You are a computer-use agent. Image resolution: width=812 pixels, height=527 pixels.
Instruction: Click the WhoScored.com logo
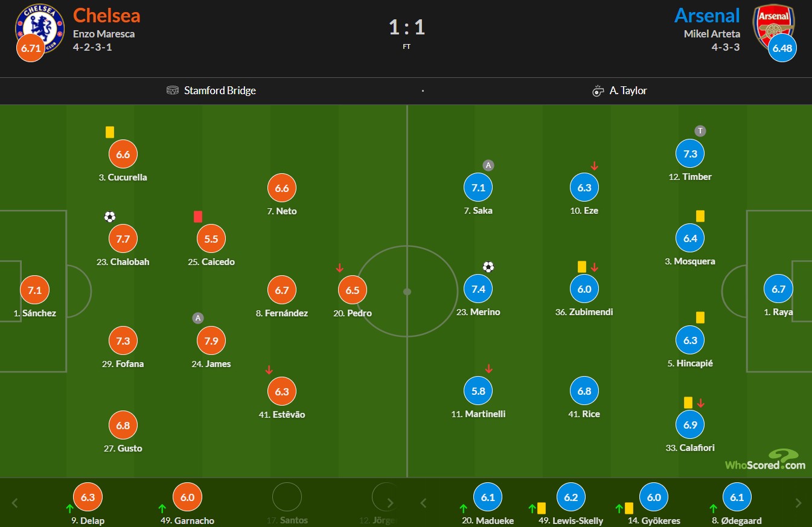coord(765,459)
